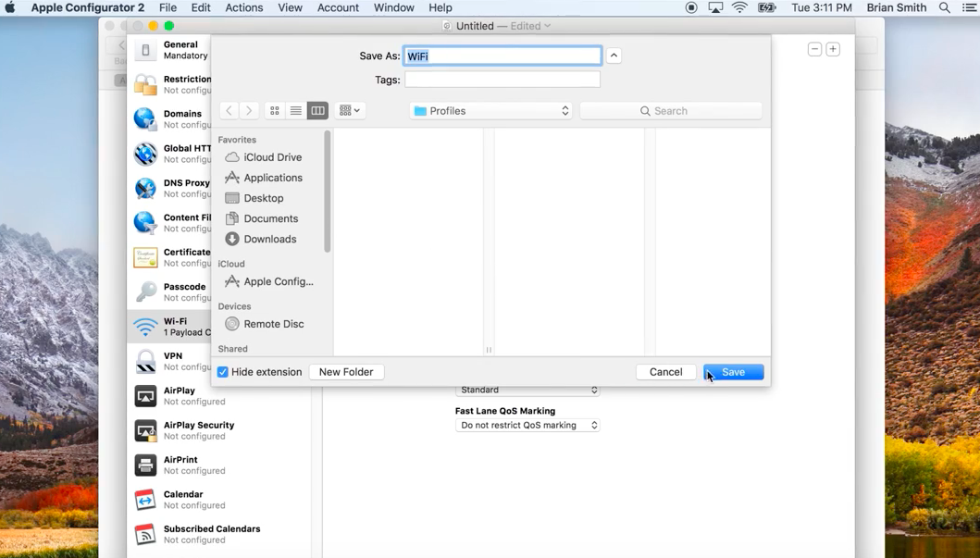Screen dimensions: 980x558
Task: Collapse the save dialog with chevron
Action: (x=614, y=56)
